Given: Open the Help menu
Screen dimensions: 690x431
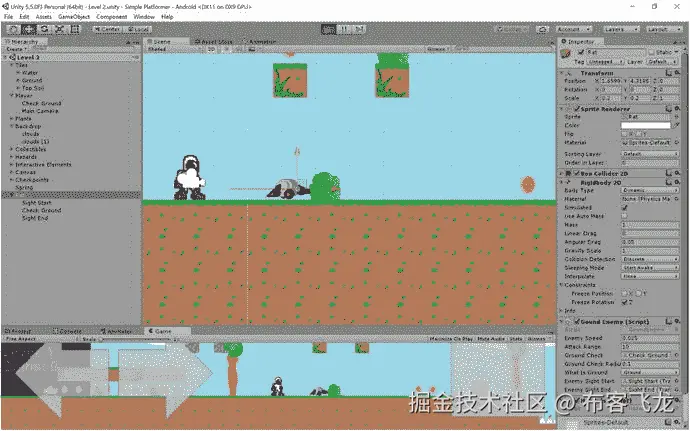Looking at the screenshot, I should [167, 17].
